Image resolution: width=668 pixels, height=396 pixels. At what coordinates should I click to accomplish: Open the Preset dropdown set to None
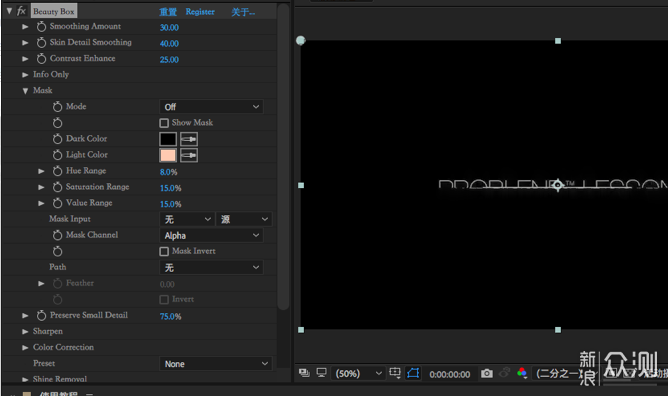pos(216,364)
